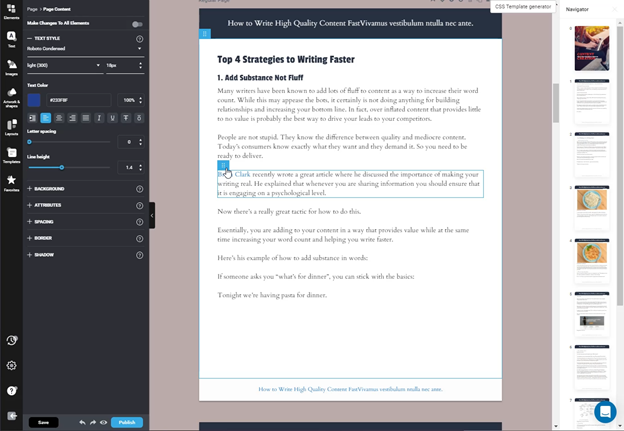The height and width of the screenshot is (431, 624).
Task: Click the CSS Template generator button
Action: coord(523,7)
